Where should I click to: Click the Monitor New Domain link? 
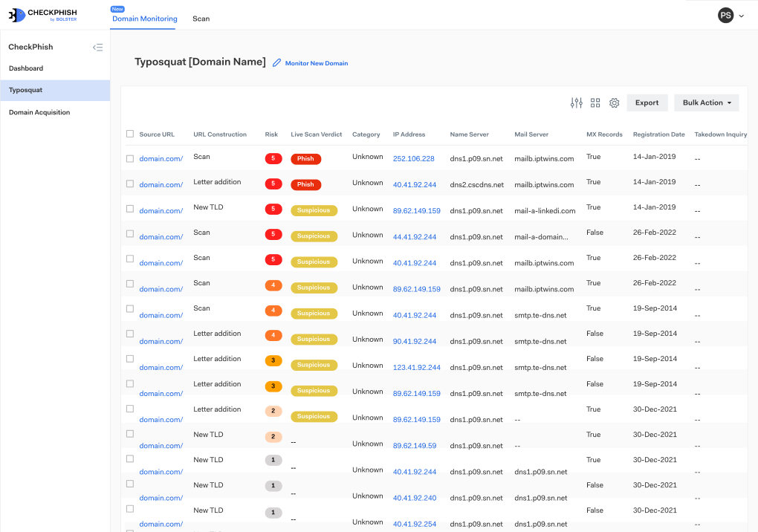(316, 64)
